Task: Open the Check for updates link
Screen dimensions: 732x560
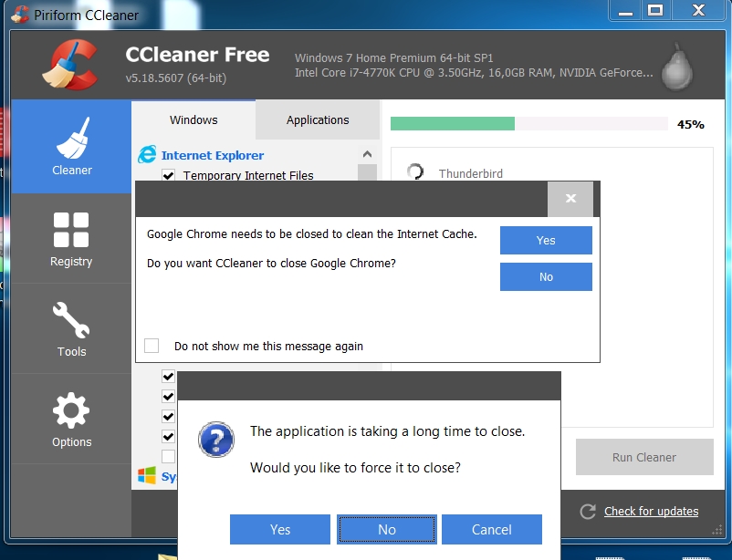Action: [x=652, y=512]
